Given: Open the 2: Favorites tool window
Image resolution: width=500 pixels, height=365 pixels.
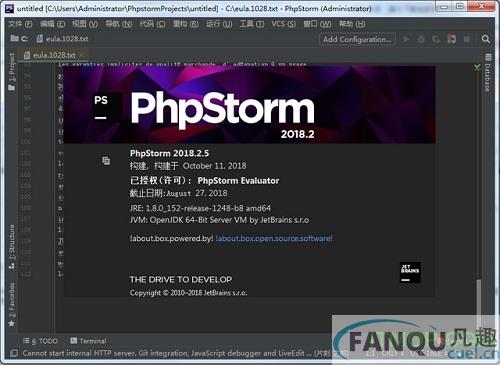Looking at the screenshot, I should point(12,304).
